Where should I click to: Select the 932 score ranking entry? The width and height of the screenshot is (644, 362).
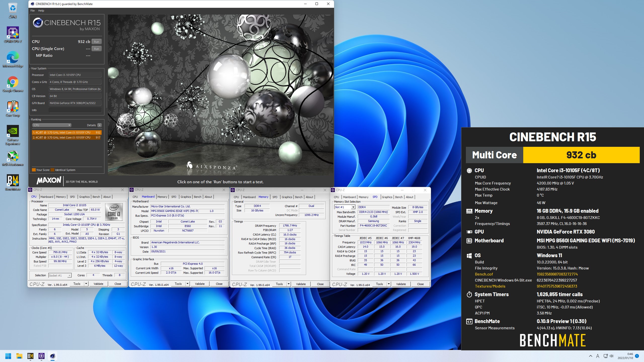click(67, 132)
